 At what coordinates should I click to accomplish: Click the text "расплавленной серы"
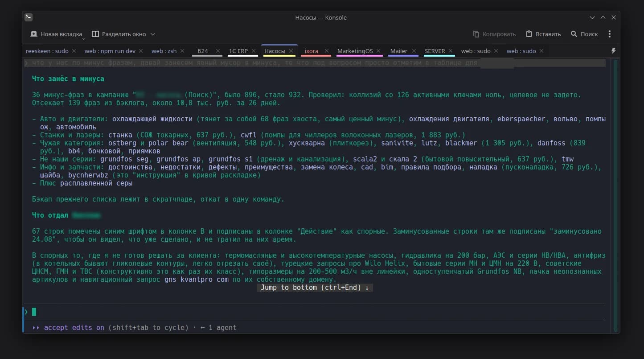(96, 183)
